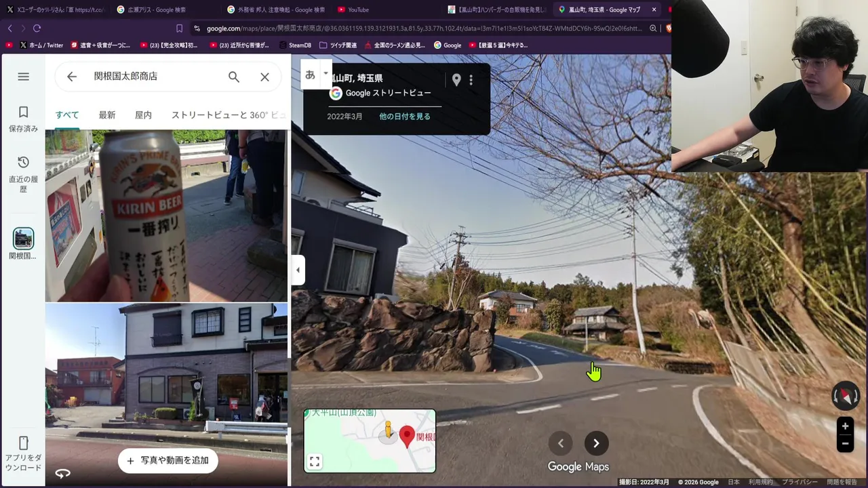Click the Street View compass
This screenshot has height=488, width=868.
click(846, 396)
